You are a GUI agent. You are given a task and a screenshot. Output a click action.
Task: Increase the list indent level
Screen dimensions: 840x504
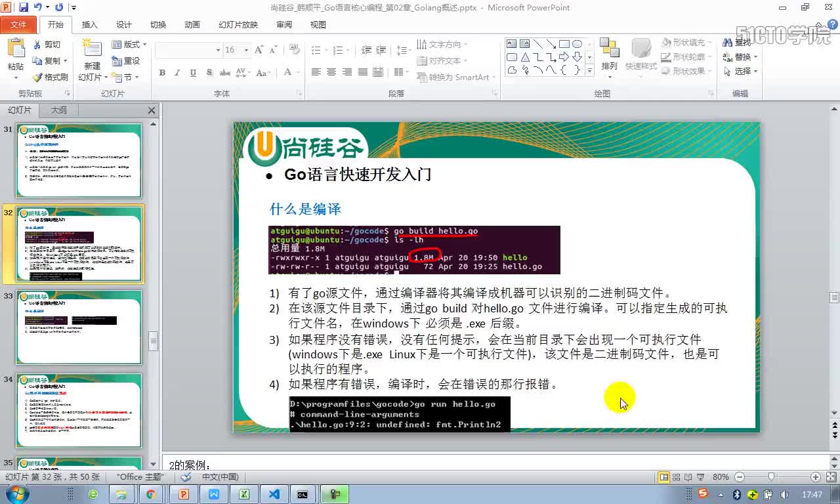382,50
